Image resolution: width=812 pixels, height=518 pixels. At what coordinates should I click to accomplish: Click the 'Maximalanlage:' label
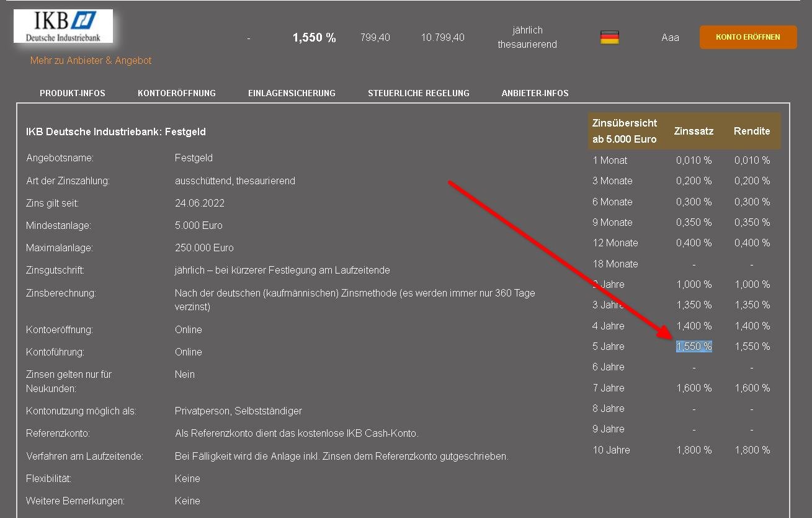[x=60, y=248]
